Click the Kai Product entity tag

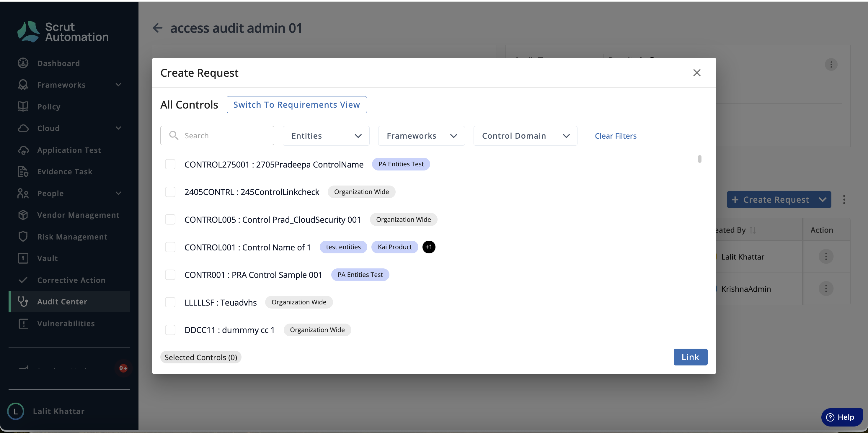(394, 247)
